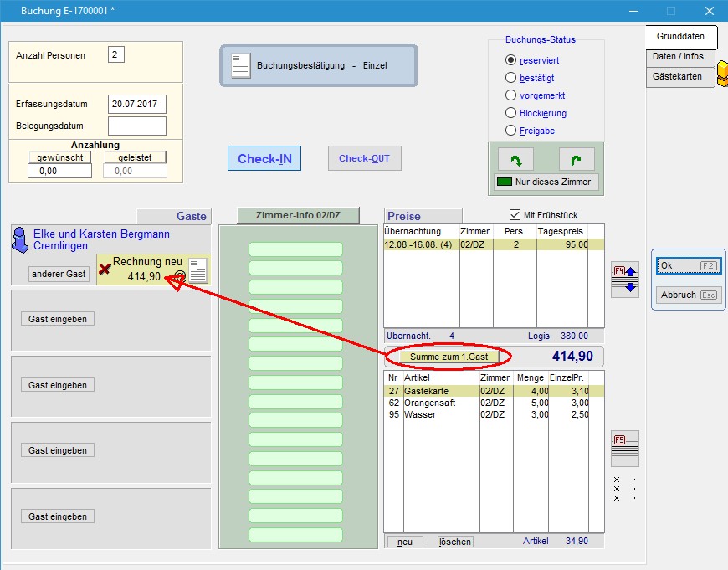Viewport: 728px width, 570px height.
Task: Click the F5 list icon beside articles
Action: (625, 444)
